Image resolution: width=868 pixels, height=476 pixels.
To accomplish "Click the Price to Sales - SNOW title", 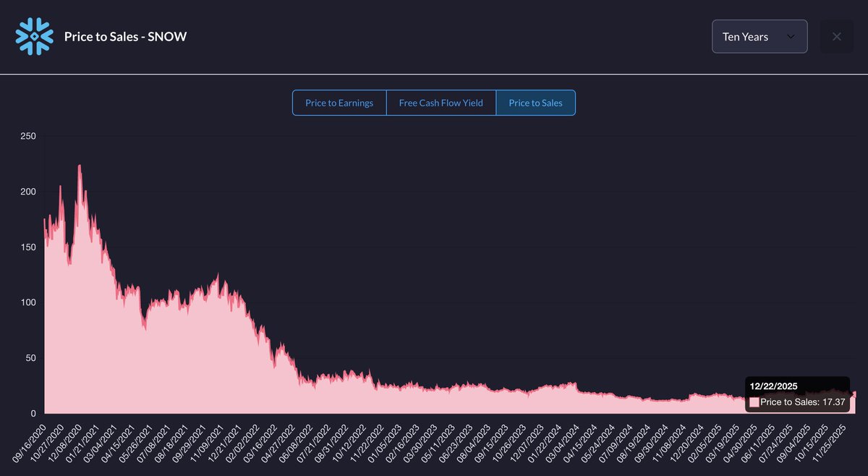I will click(126, 36).
